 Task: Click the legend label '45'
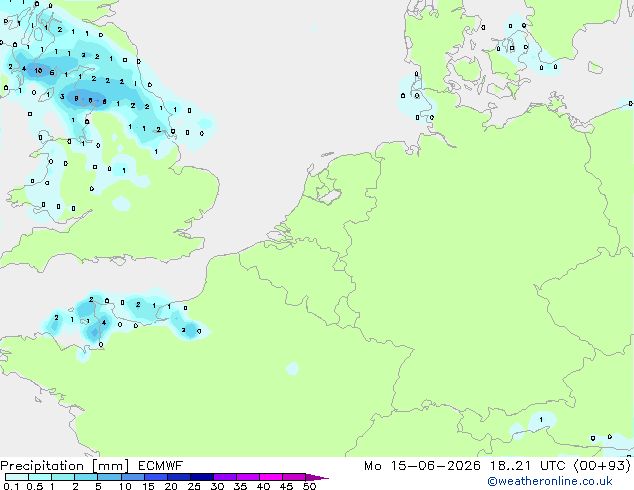pos(286,486)
